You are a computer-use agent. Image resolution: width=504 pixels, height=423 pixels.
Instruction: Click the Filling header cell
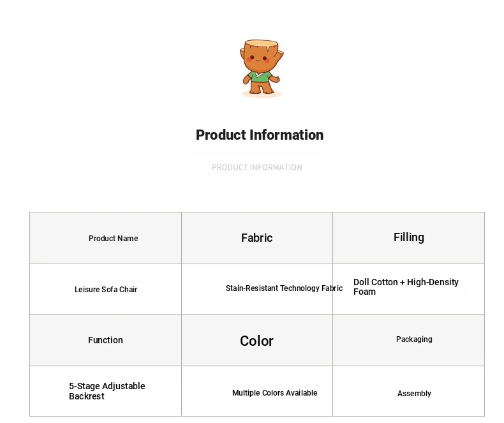pos(408,237)
